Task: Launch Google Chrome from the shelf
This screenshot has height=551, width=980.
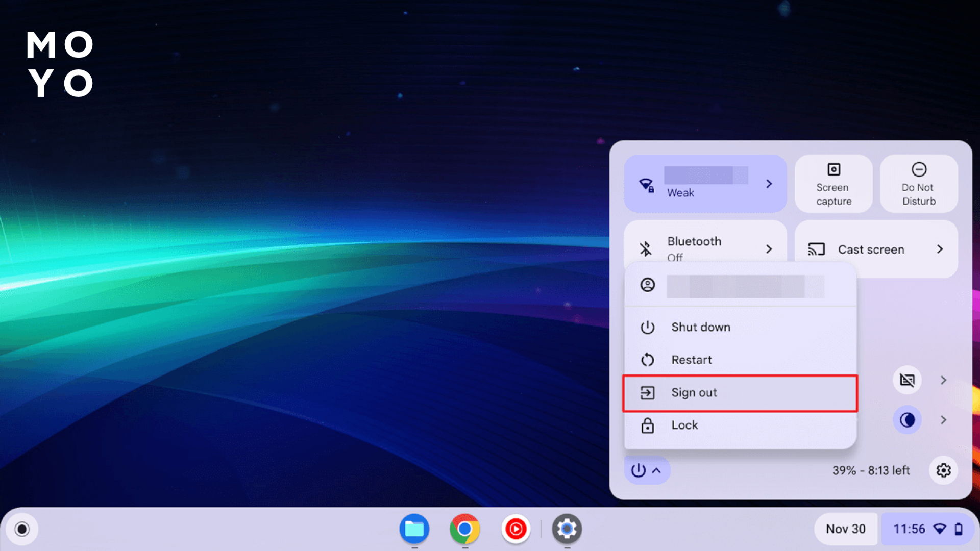Action: (464, 529)
